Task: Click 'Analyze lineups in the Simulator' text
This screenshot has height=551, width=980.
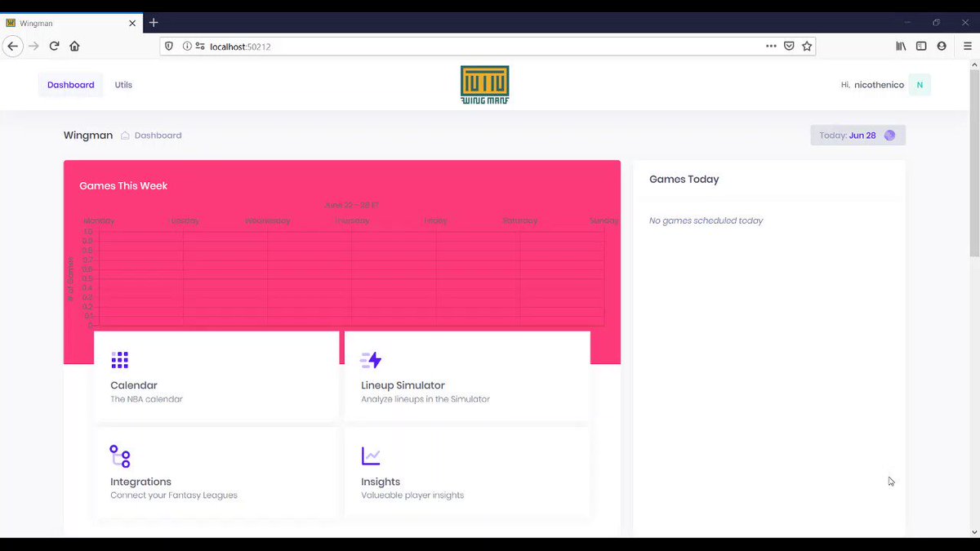Action: 425,399
